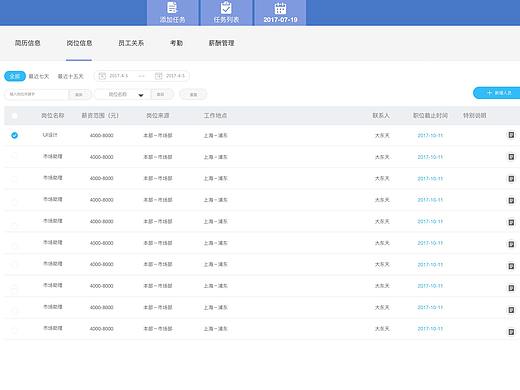Switch to the 简历信息 tab

[x=28, y=43]
